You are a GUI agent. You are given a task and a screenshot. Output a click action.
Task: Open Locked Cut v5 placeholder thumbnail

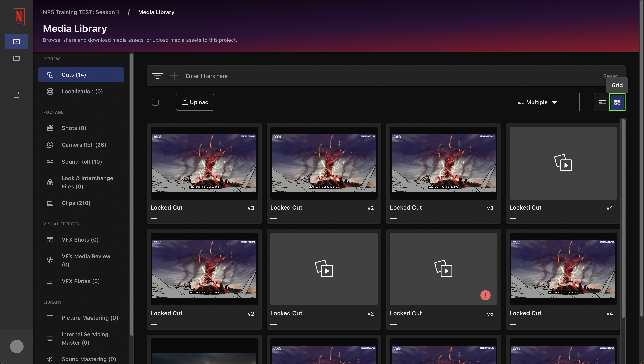click(x=443, y=269)
